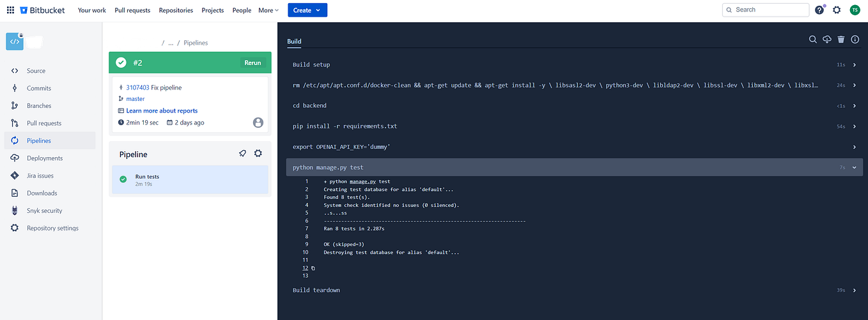Click log line 'OK (skipped=3)'

[344, 244]
